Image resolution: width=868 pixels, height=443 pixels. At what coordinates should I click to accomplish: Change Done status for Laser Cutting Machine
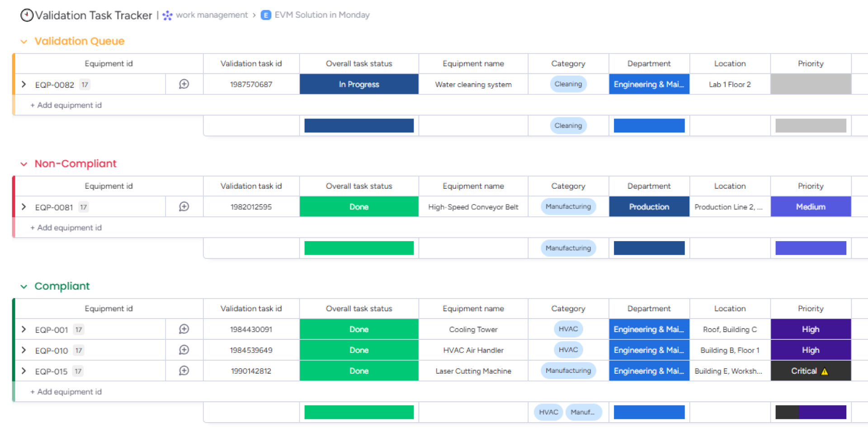[x=359, y=371]
